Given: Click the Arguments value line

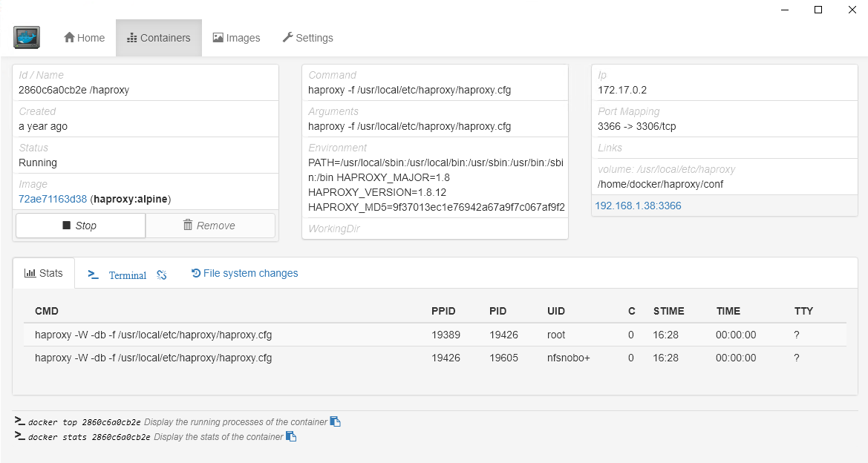Looking at the screenshot, I should (x=409, y=127).
